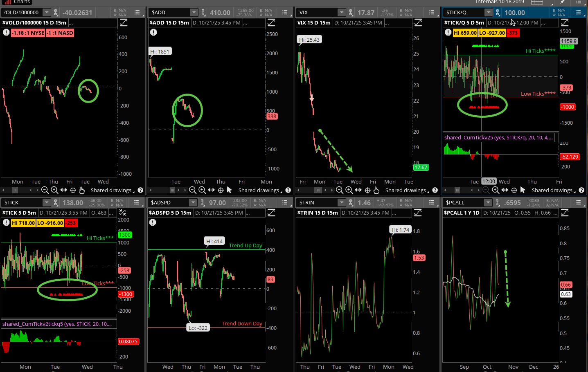The height and width of the screenshot is (372, 588).
Task: Click horizontal scrollbar thumb under $VOLD chart
Action: pyautogui.click(x=15, y=190)
